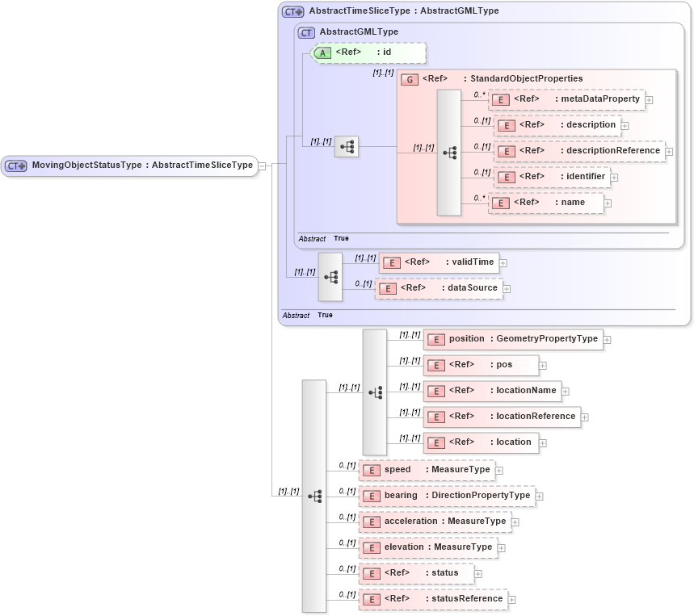Screen dimensions: 694x616
Task: Click the E icon of name element
Action: [x=501, y=203]
